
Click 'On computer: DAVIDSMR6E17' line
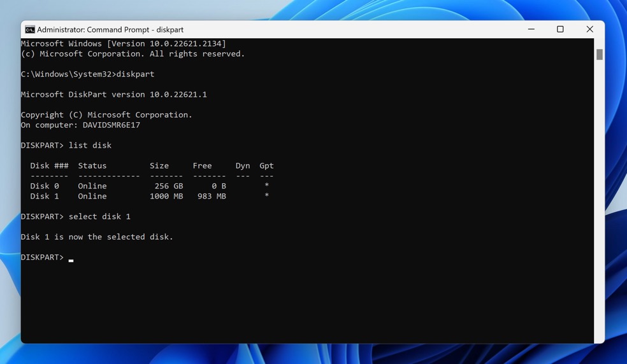tap(80, 125)
